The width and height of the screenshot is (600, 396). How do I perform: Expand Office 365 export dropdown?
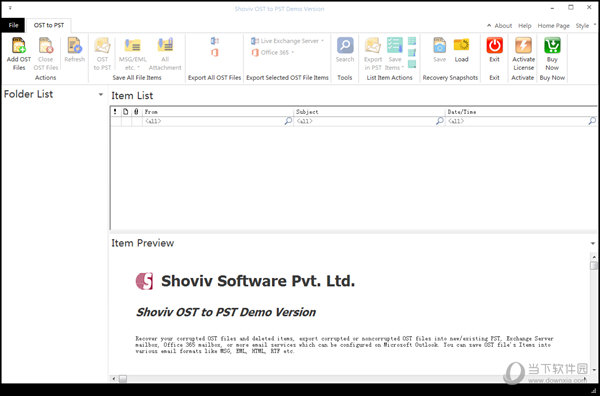tap(293, 52)
